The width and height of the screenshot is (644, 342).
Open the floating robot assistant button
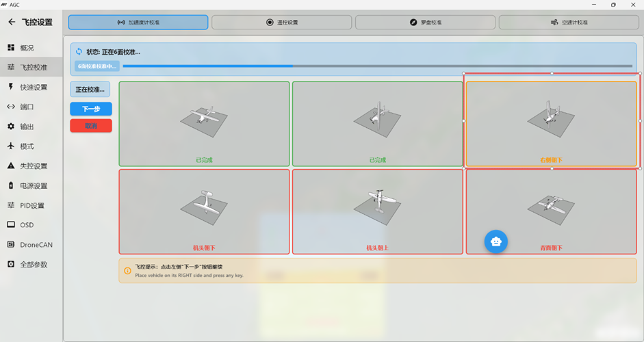point(496,241)
